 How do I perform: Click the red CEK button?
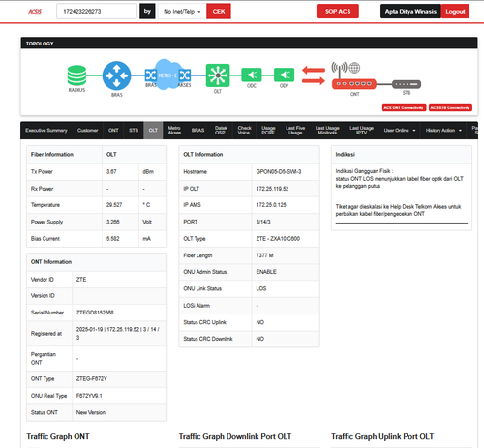(219, 12)
